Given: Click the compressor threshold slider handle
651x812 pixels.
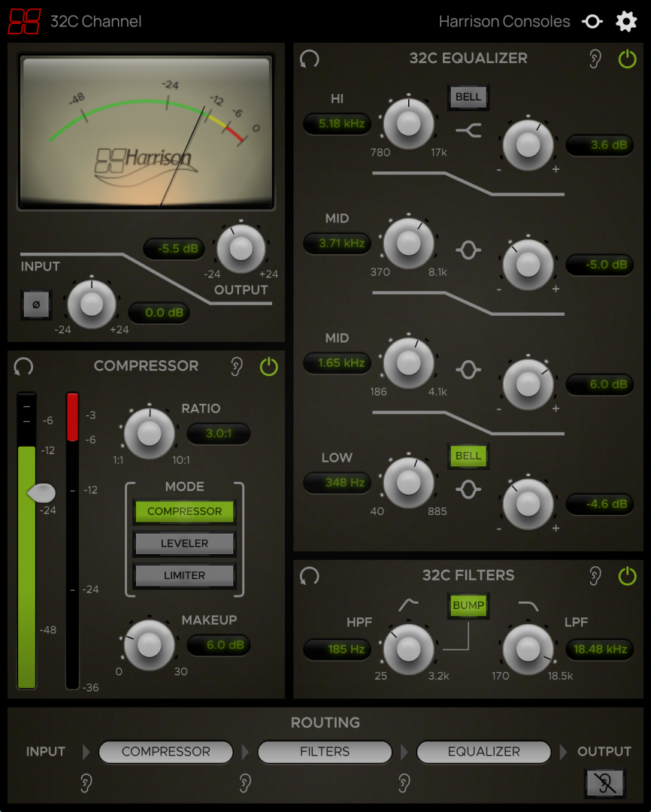Looking at the screenshot, I should tap(41, 492).
